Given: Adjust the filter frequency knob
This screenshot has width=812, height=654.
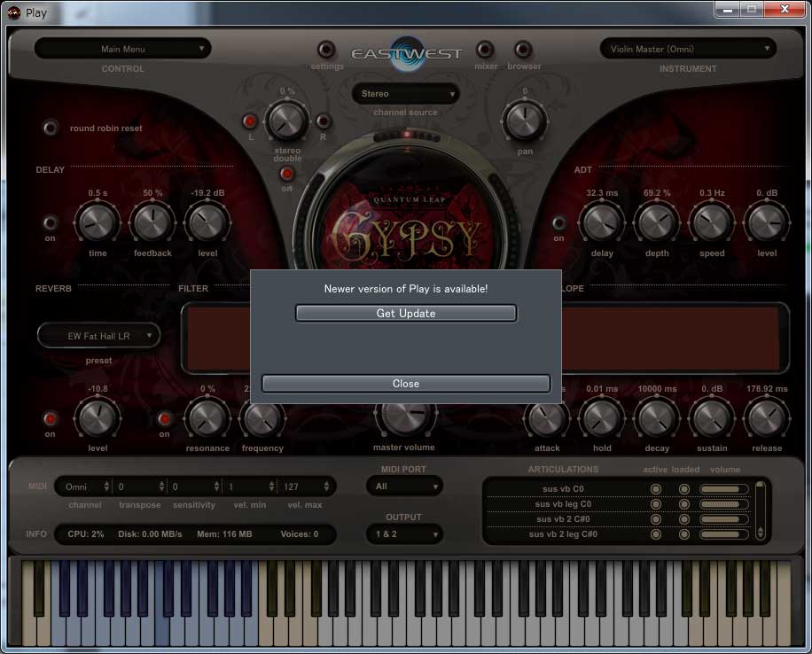Looking at the screenshot, I should pos(262,419).
